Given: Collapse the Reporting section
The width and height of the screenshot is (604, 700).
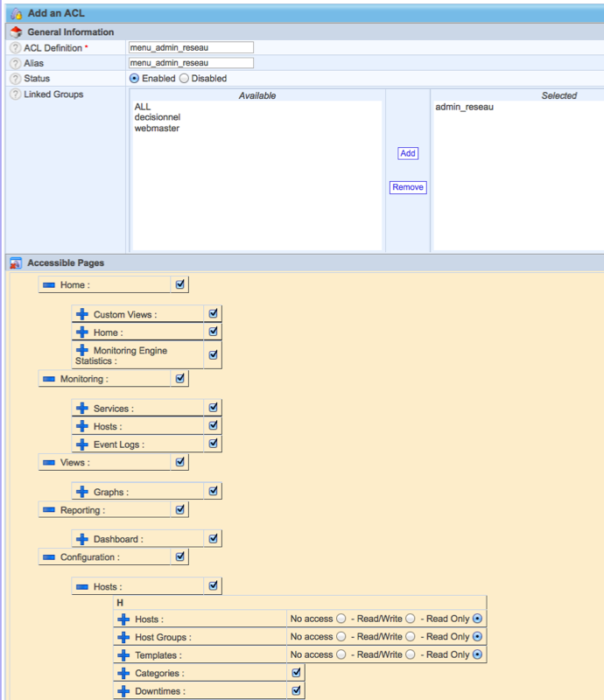Looking at the screenshot, I should point(49,509).
